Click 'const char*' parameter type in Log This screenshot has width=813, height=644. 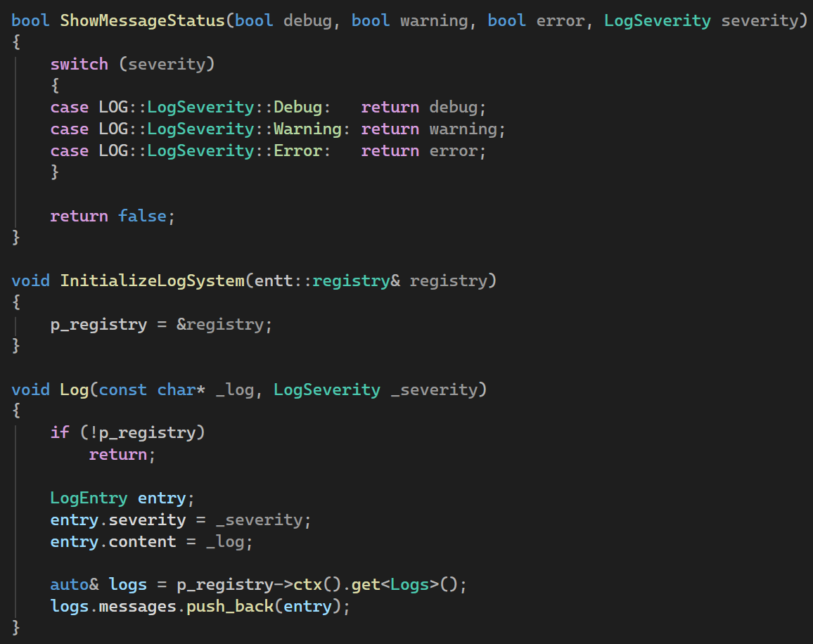point(152,390)
